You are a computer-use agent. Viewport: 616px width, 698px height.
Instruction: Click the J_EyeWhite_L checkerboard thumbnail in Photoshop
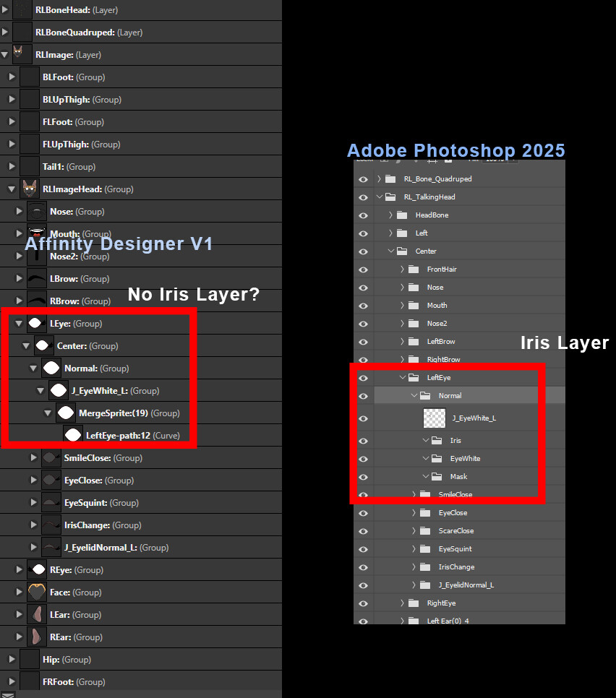[x=435, y=418]
